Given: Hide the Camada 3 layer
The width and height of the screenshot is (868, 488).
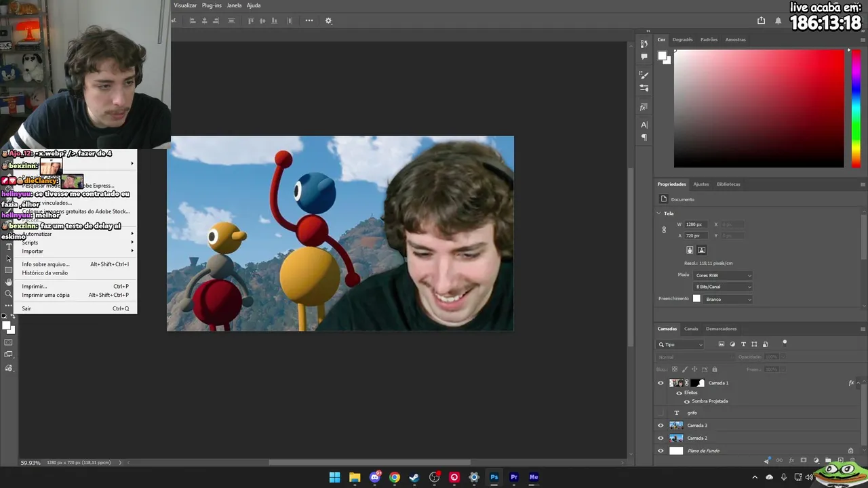Looking at the screenshot, I should click(661, 426).
